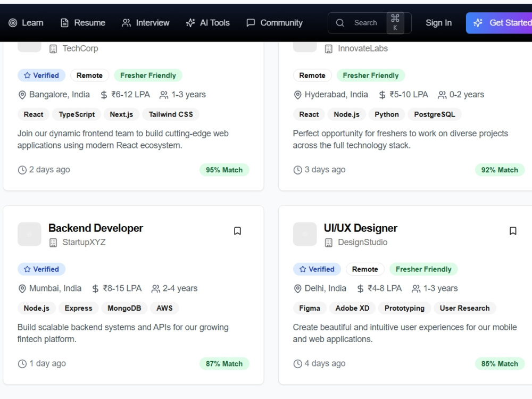This screenshot has width=532, height=399.
Task: Click the StartupXYZ company name
Action: coord(84,242)
